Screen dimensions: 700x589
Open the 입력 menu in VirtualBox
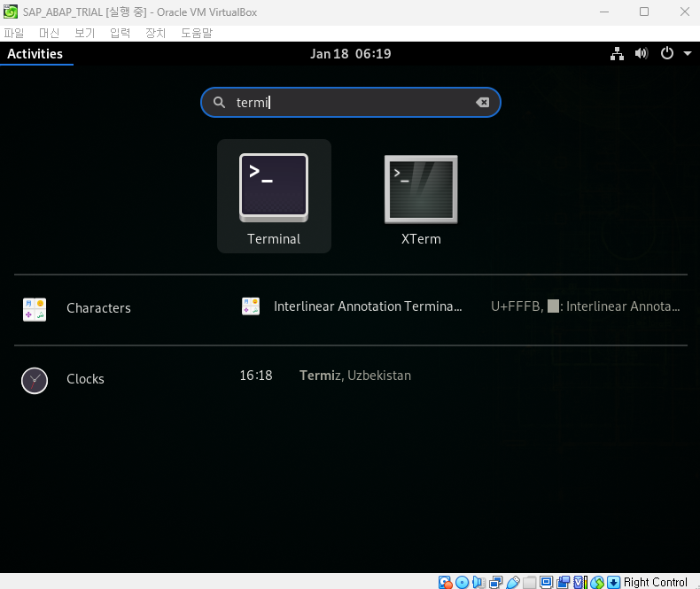tap(121, 33)
